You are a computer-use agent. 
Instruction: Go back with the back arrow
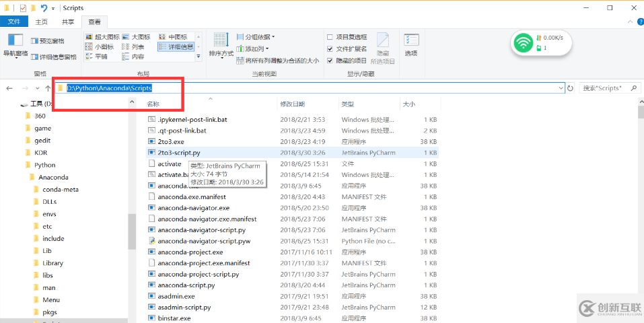pyautogui.click(x=9, y=88)
